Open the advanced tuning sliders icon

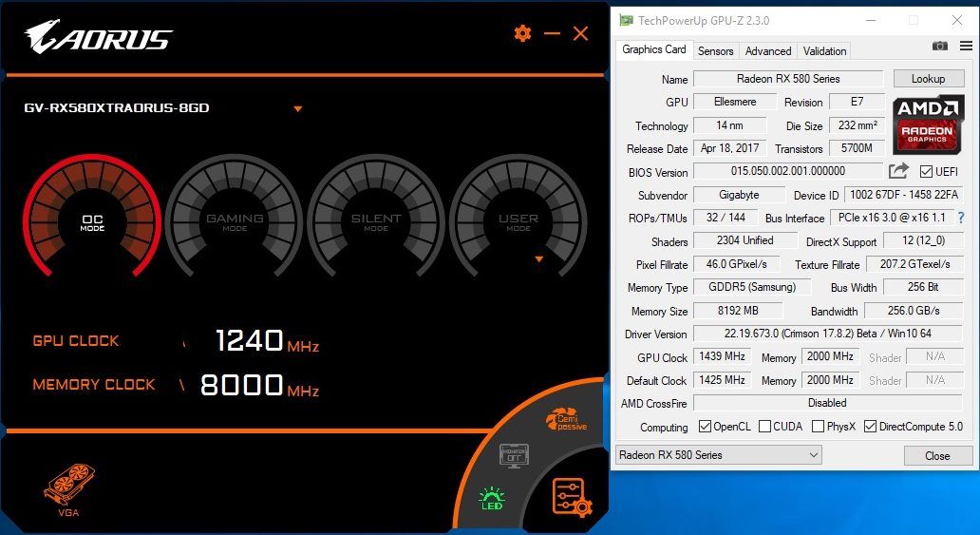pyautogui.click(x=572, y=497)
